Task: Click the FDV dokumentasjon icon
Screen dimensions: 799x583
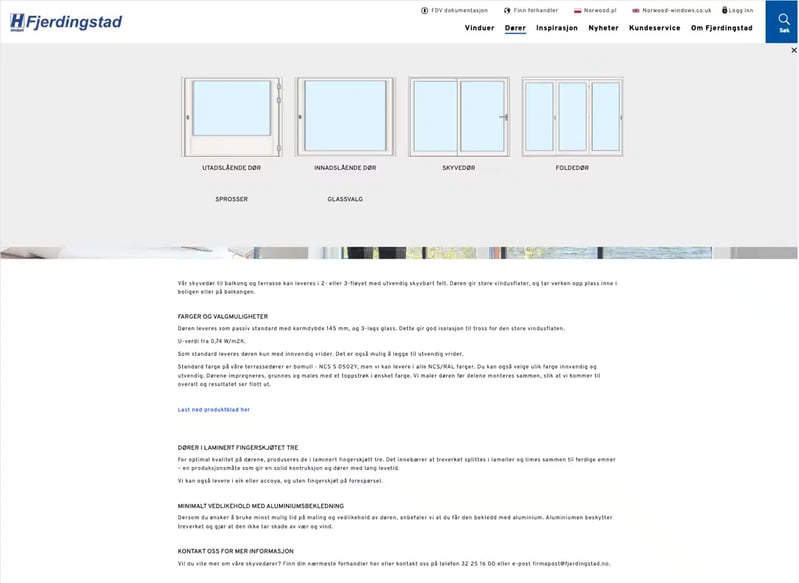Action: 424,10
